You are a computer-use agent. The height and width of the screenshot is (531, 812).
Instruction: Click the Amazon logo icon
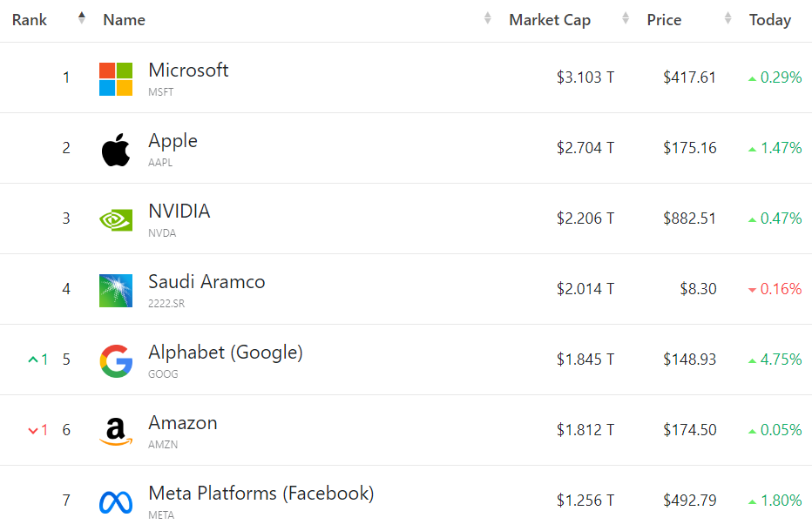coord(116,431)
